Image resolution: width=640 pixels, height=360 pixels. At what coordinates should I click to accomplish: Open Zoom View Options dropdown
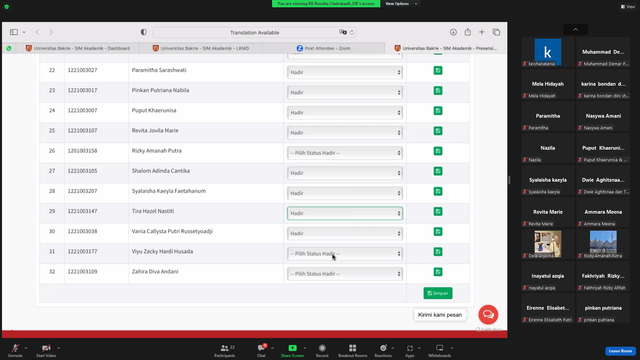401,4
